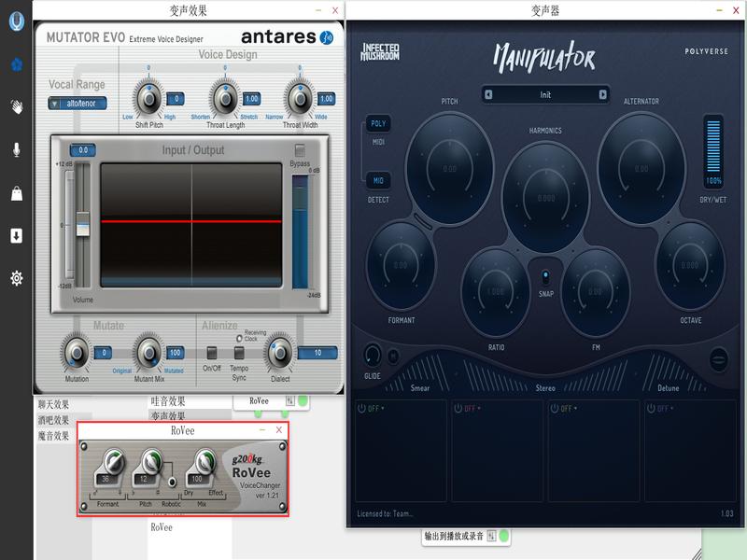Click the Shift Pitch knob
The height and width of the screenshot is (560, 747).
(x=149, y=99)
